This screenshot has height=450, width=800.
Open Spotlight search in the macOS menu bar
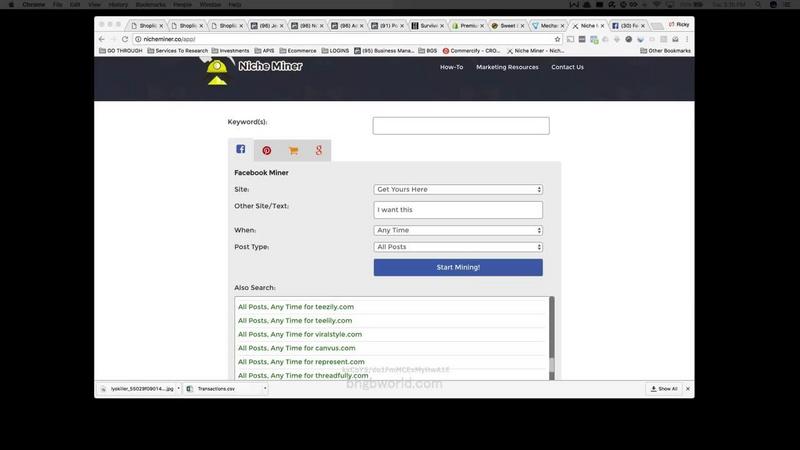click(x=758, y=5)
